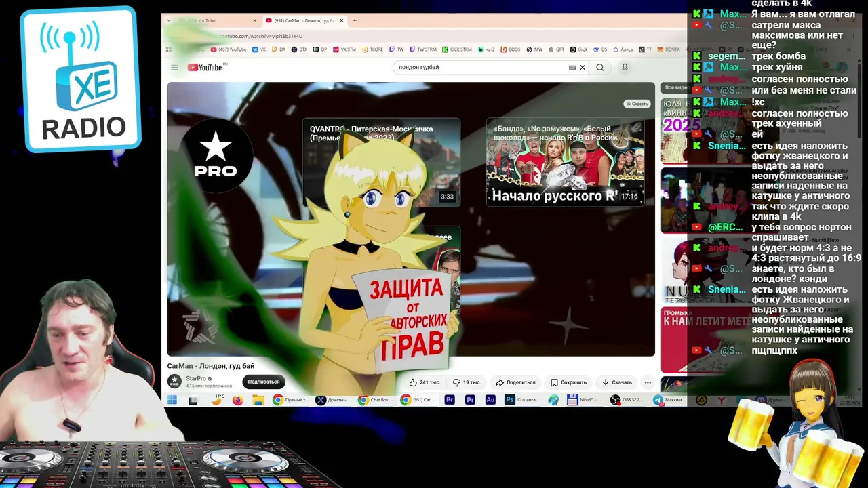Screen dimensions: 868x488
Task: Open the DA bookmark
Action: click(279, 49)
